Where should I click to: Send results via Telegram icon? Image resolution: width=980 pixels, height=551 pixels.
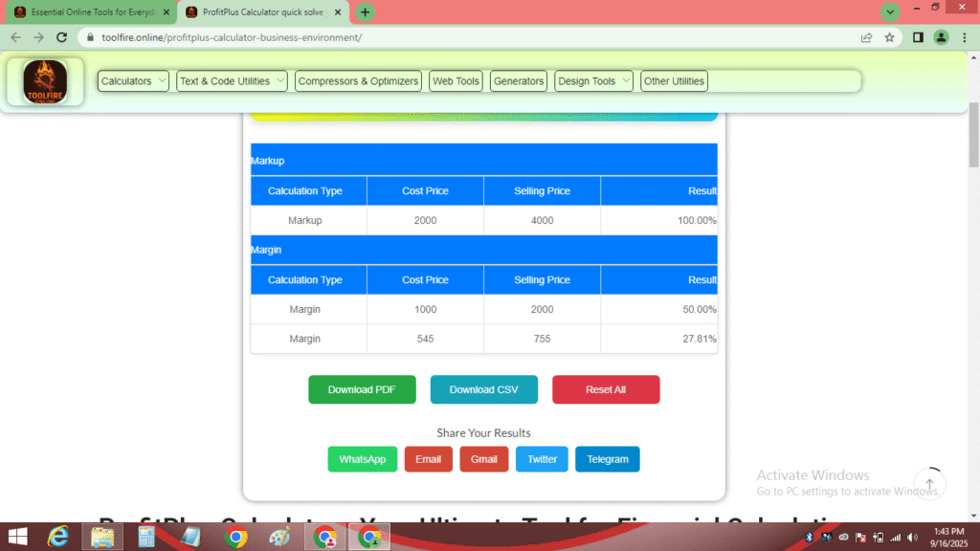(x=607, y=459)
